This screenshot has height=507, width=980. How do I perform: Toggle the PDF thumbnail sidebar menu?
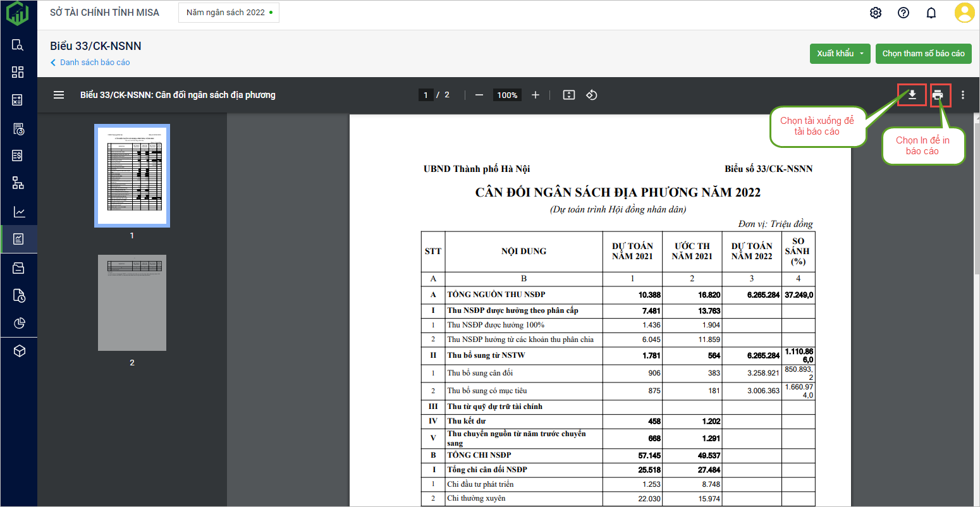(59, 95)
